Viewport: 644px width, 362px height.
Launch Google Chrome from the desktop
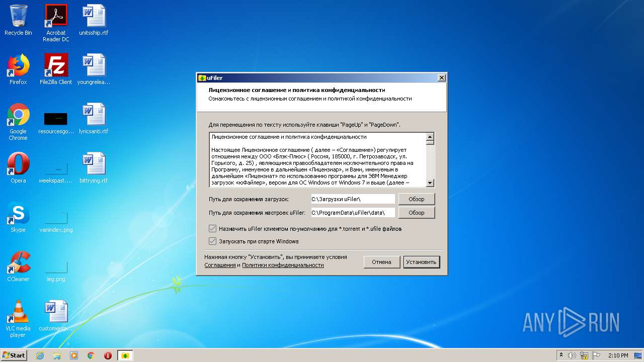(18, 122)
